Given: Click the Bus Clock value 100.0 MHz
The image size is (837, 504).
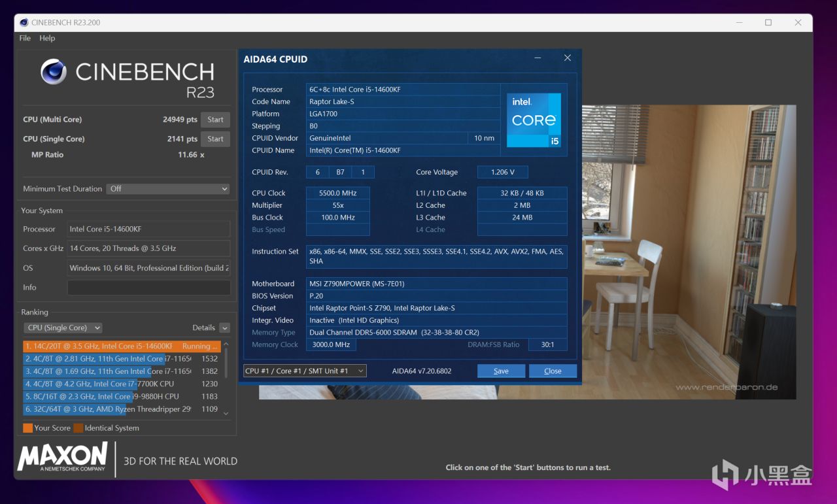Looking at the screenshot, I should (338, 218).
